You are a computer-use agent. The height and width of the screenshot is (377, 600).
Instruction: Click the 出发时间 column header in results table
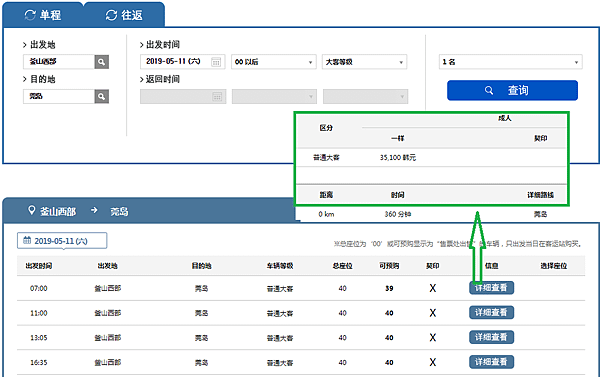click(39, 266)
